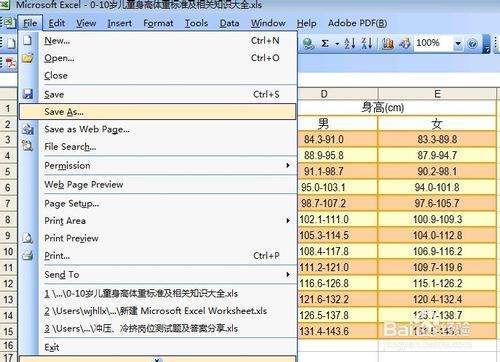The width and height of the screenshot is (500, 362).
Task: Expand the Print Area submenu
Action: 157,221
